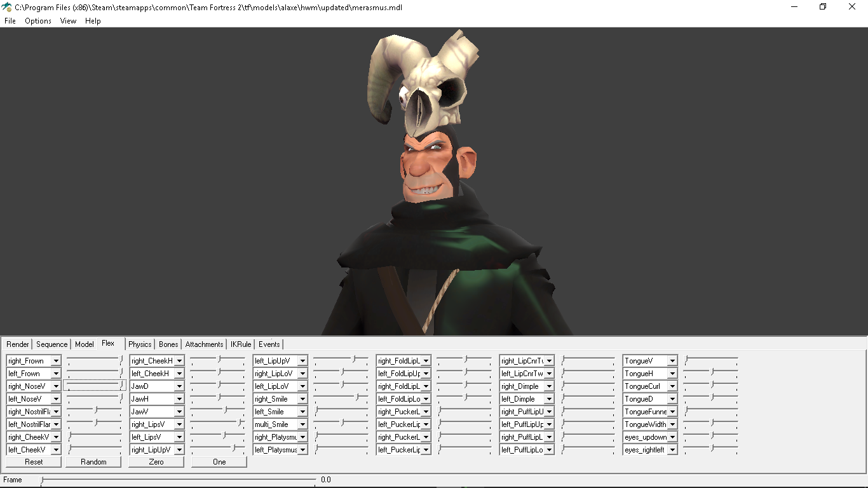868x488 pixels.
Task: Switch to the Render tab
Action: pos(18,344)
